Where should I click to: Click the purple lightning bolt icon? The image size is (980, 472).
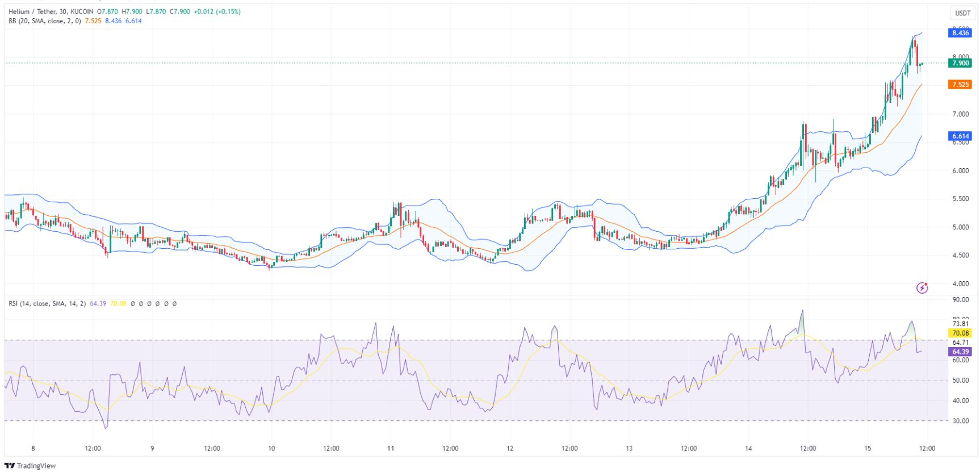coord(922,288)
